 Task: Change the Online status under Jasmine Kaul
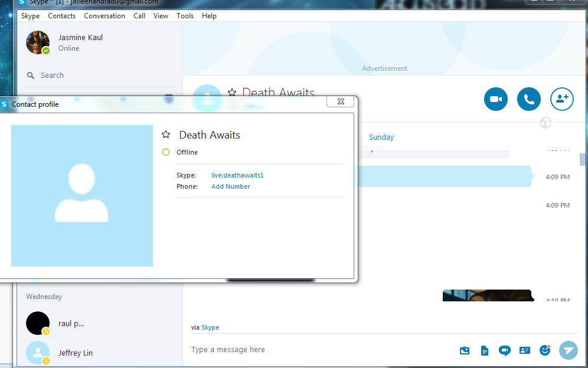(x=68, y=48)
